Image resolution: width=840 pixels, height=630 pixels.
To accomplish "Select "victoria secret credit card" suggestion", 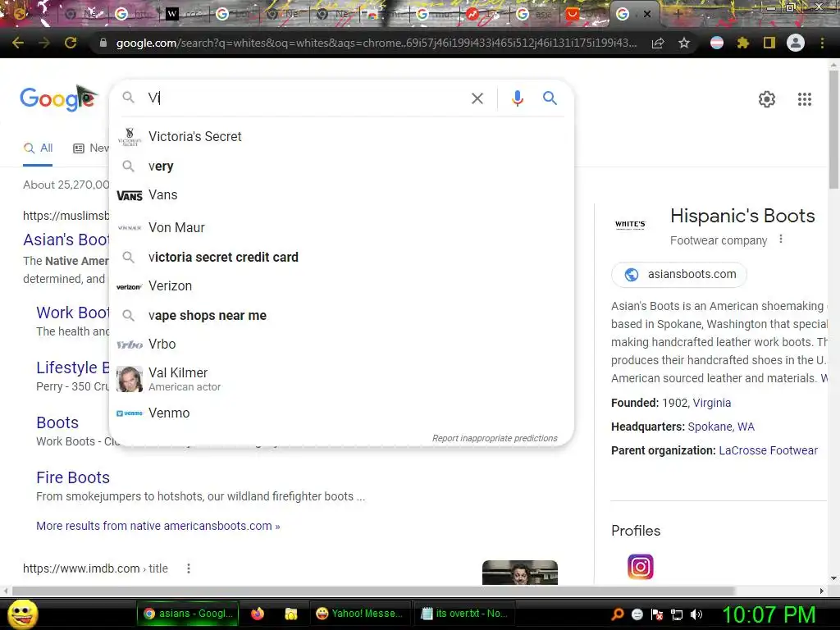I will pyautogui.click(x=341, y=257).
